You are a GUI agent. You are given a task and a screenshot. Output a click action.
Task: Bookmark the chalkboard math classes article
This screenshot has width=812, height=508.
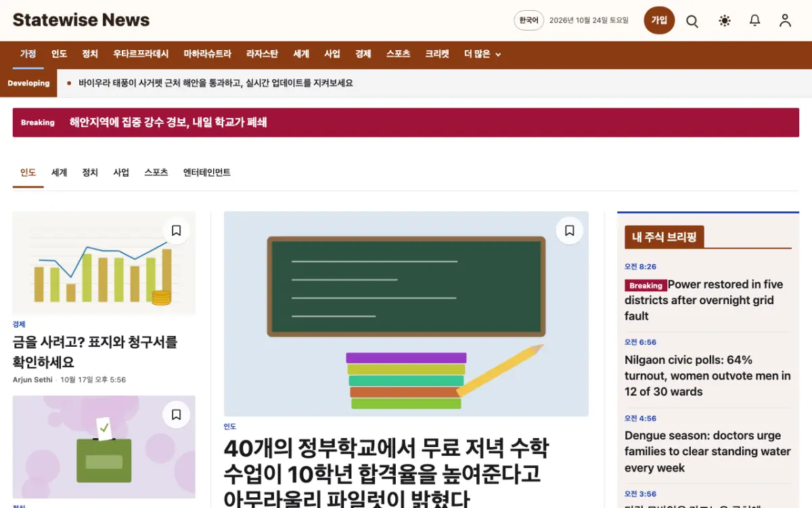pos(569,231)
